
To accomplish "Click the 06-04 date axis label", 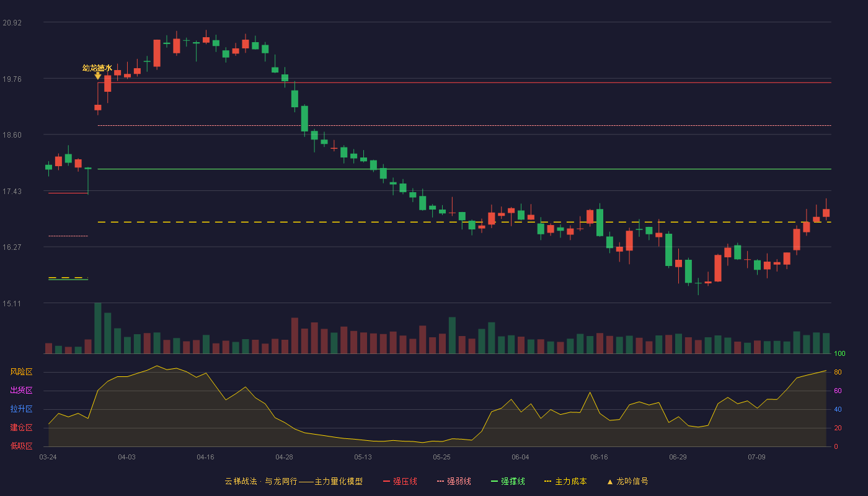I will click(521, 457).
